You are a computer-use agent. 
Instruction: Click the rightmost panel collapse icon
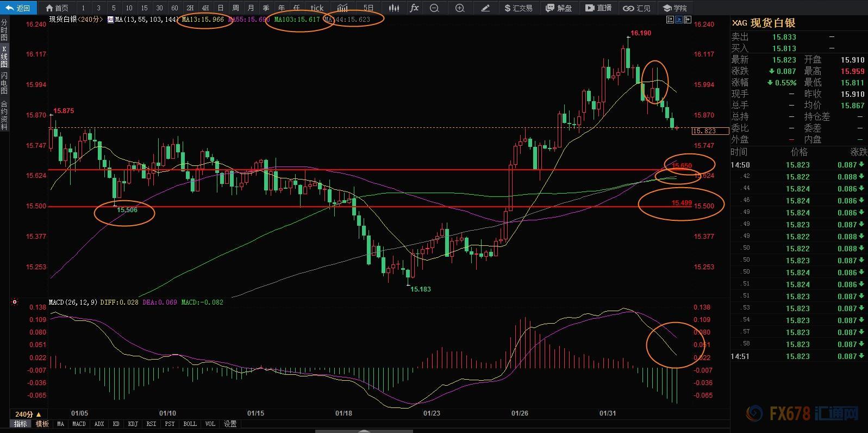688,20
